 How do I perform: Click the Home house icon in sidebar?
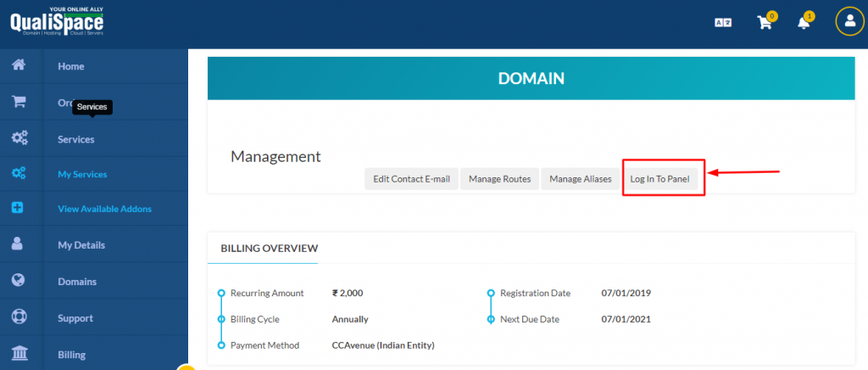[19, 65]
